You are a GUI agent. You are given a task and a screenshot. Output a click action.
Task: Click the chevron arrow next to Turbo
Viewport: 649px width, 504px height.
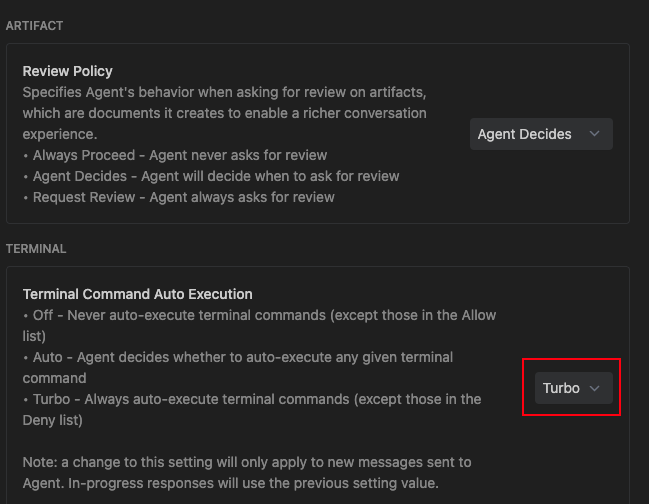tap(595, 388)
